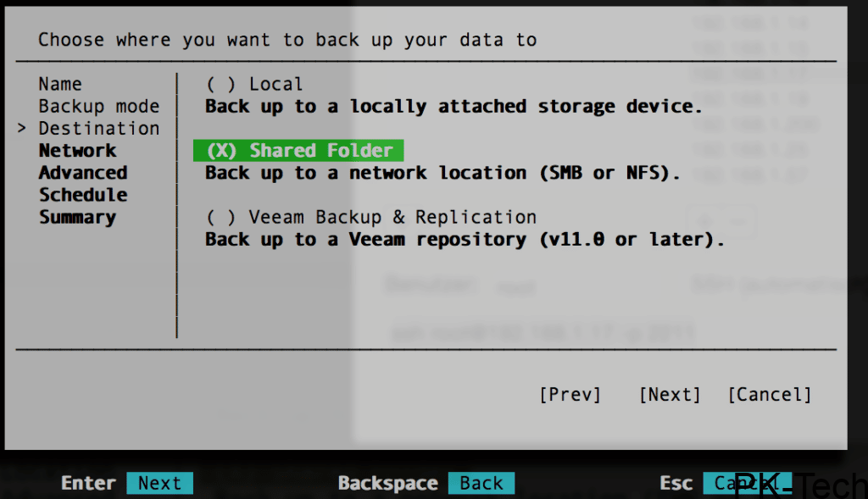Click the cyan Cancel label in the footer

tap(746, 483)
